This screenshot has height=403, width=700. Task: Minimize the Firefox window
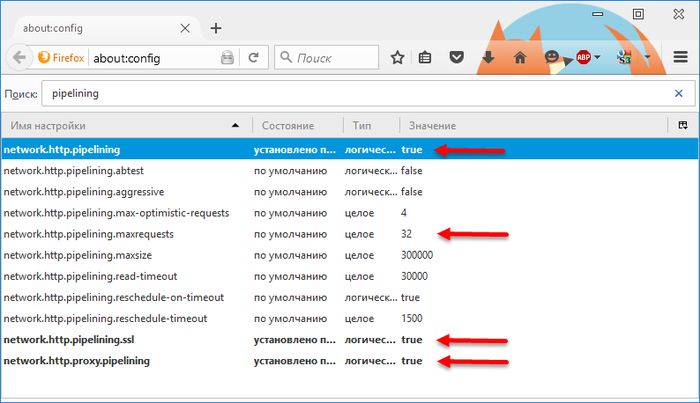(598, 14)
